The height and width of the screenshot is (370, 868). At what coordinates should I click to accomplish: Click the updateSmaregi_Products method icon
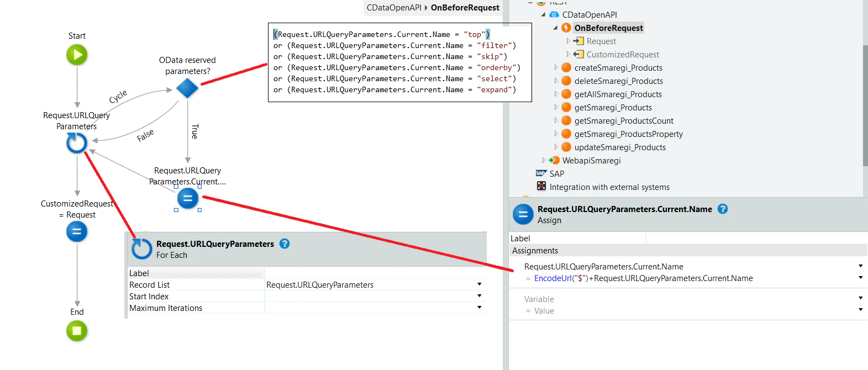point(566,147)
